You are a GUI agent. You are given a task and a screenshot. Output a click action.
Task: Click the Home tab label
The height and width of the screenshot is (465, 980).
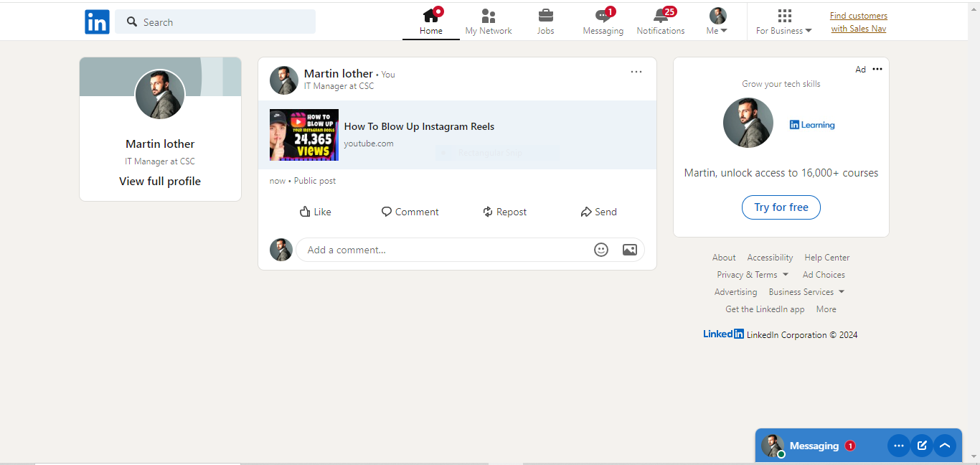click(x=431, y=31)
